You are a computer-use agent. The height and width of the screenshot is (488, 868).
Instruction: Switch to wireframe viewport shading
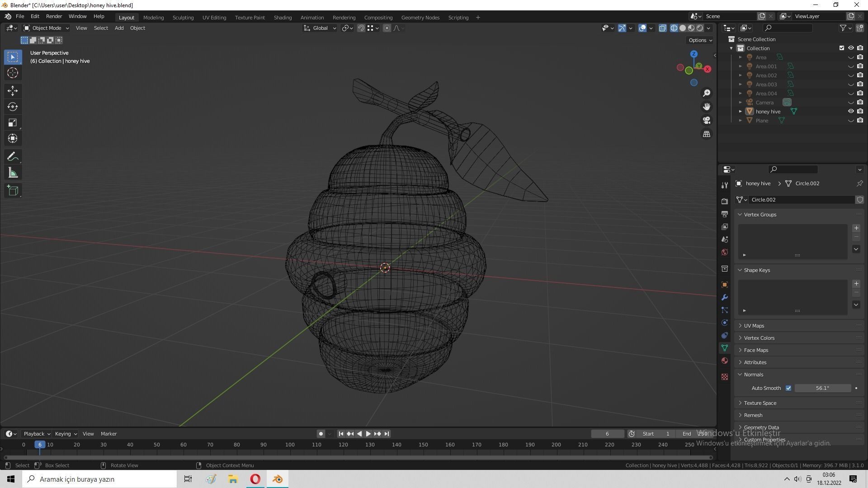(674, 28)
